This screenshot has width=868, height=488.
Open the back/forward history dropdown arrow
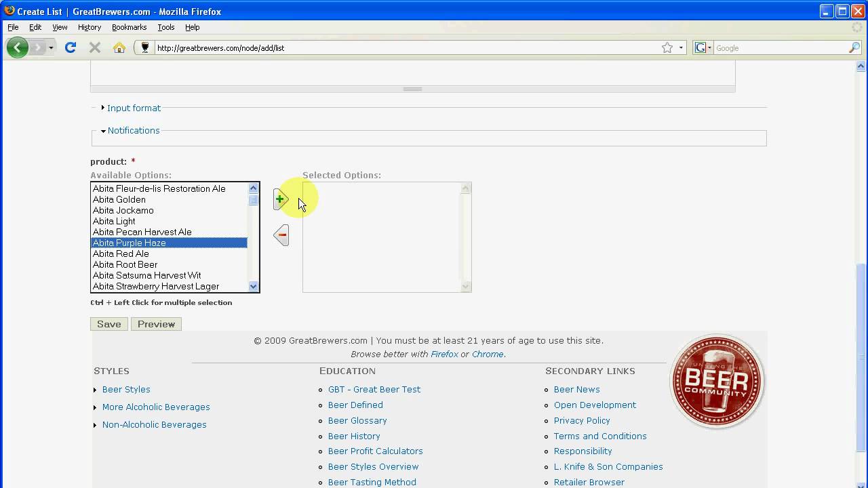point(51,47)
